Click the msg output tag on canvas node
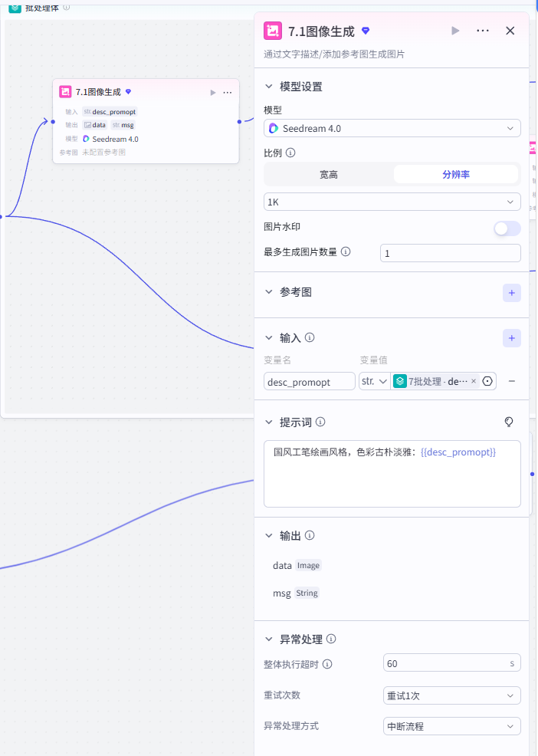 point(123,125)
